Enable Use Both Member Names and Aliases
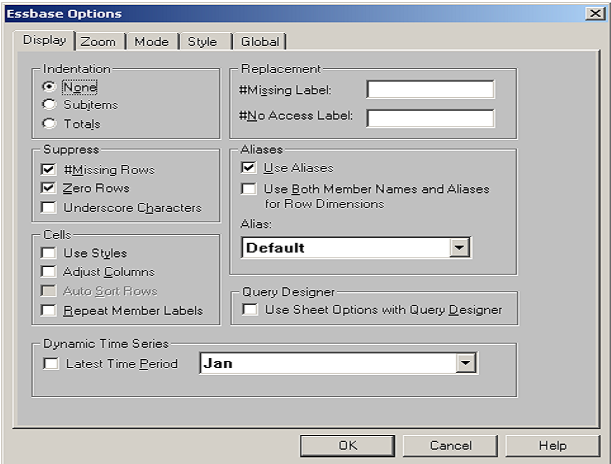Viewport: 611px width, 464px height. 249,189
